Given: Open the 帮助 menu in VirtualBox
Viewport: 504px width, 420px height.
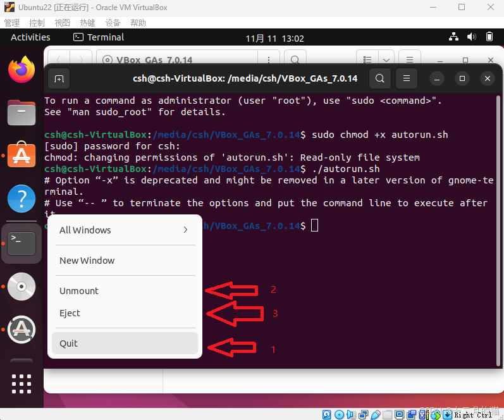Looking at the screenshot, I should (x=138, y=23).
